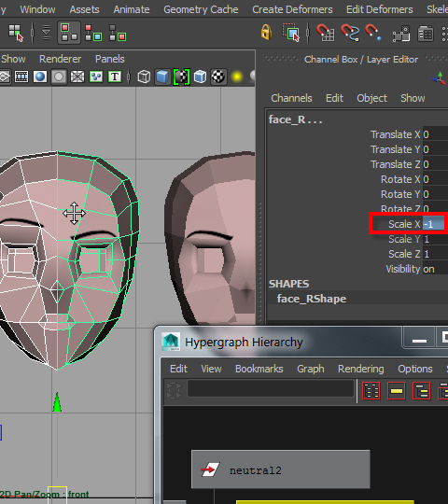Viewport: 448px width, 504px height.
Task: Select the face_RShape shape node
Action: 312,299
